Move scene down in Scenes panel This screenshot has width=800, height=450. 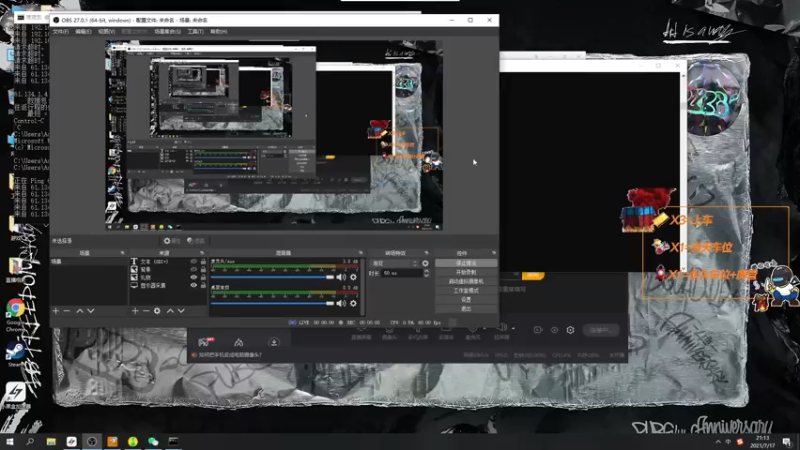click(91, 311)
